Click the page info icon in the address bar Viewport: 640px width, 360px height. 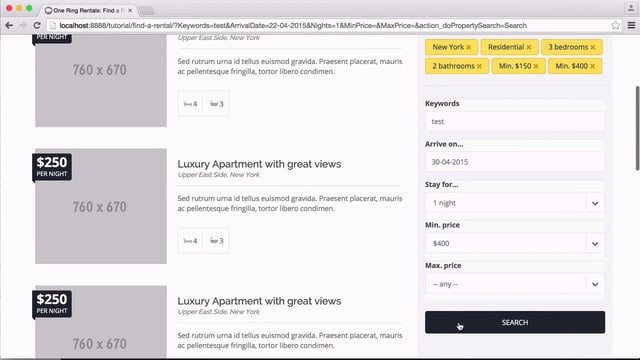[x=52, y=25]
